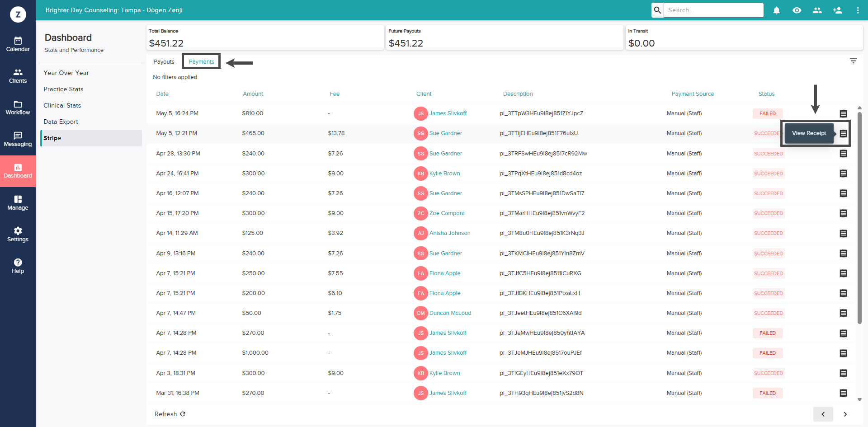
Task: View receipt for Apr 9 payment
Action: (844, 253)
